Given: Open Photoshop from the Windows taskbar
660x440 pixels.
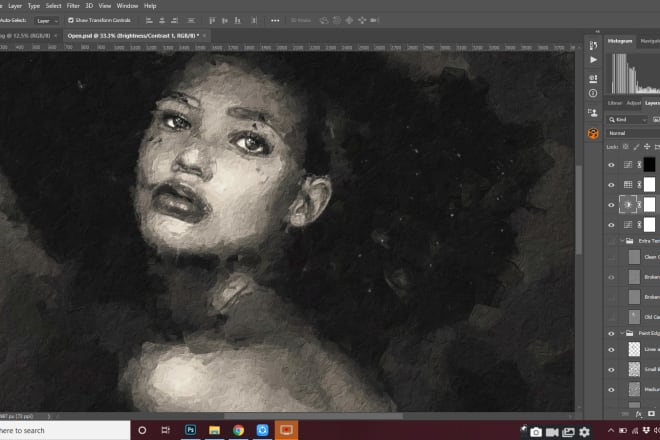Looking at the screenshot, I should [190, 430].
